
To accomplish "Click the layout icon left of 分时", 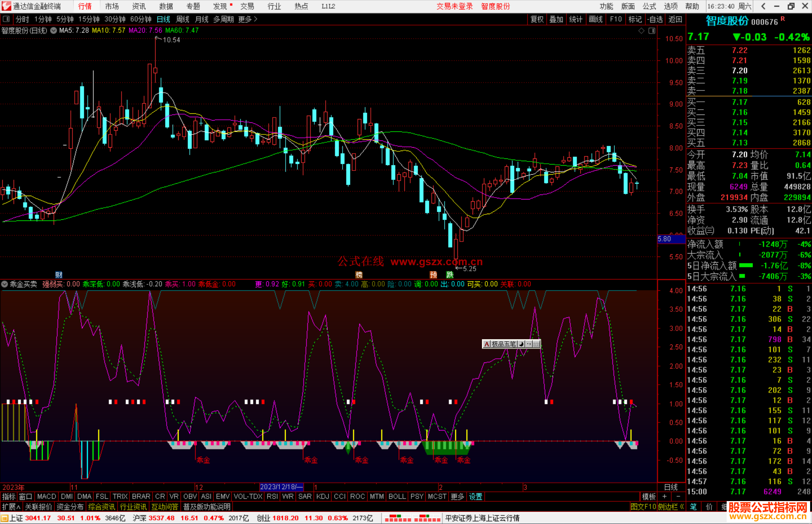I will [6, 19].
